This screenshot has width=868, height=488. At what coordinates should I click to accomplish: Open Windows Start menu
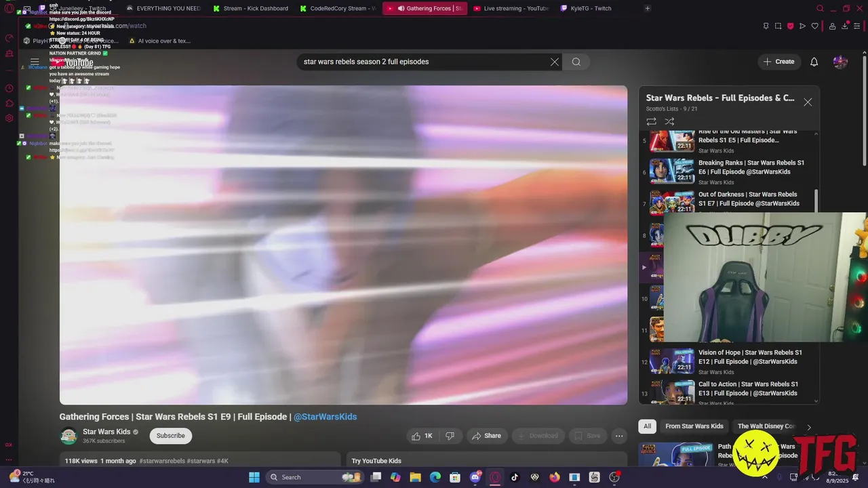pyautogui.click(x=254, y=477)
